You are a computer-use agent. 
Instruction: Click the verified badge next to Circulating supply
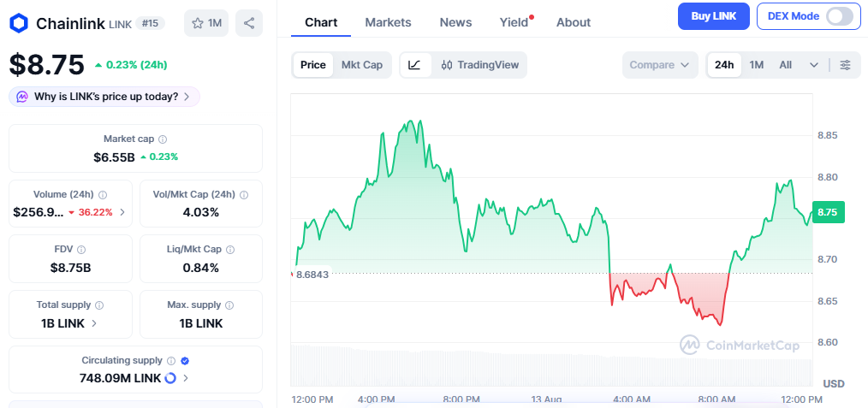pos(186,360)
